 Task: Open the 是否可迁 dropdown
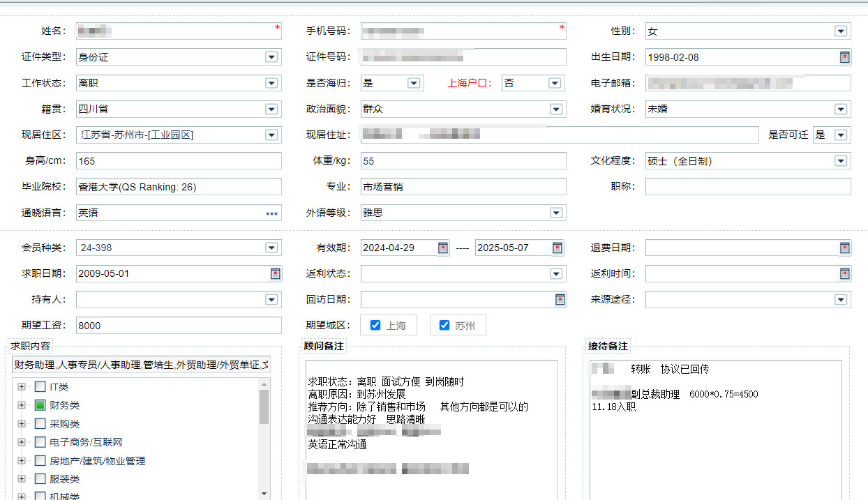coord(840,135)
